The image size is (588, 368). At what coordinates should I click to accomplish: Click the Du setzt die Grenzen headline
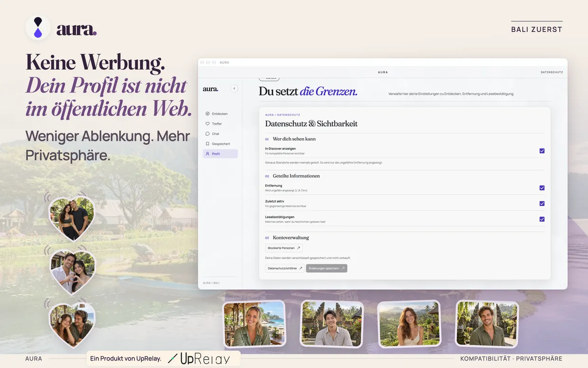pyautogui.click(x=308, y=92)
